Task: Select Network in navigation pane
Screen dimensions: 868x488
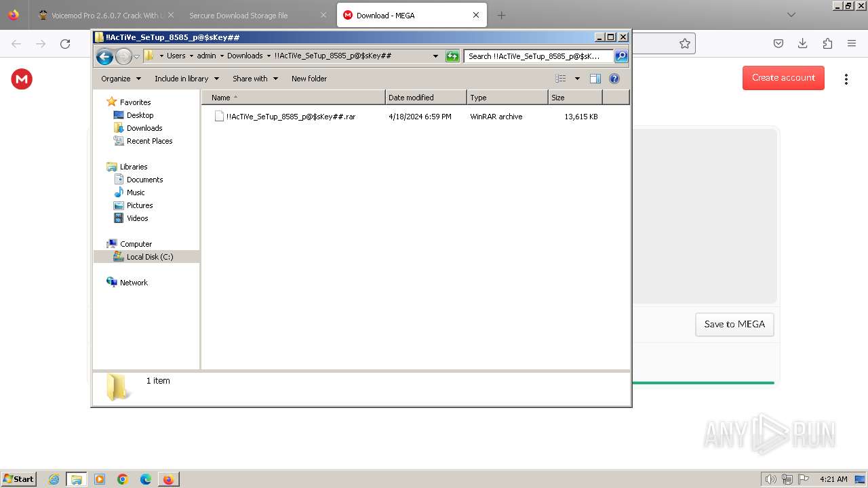Action: pos(127,283)
